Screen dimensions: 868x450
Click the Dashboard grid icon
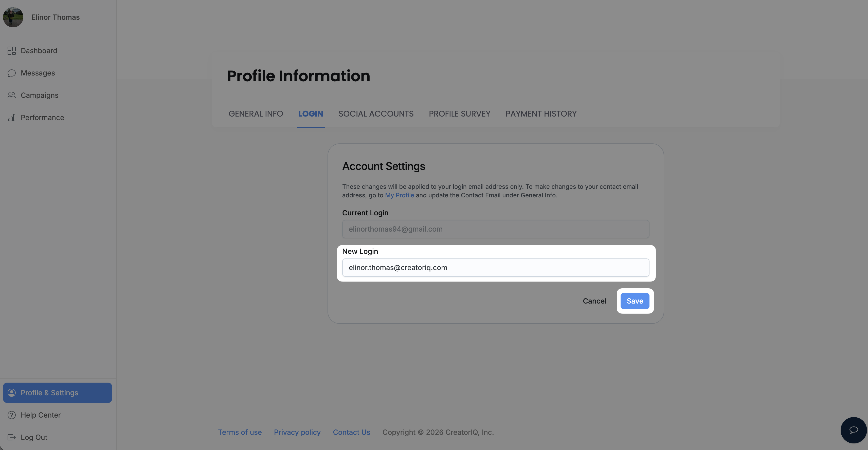coord(11,50)
